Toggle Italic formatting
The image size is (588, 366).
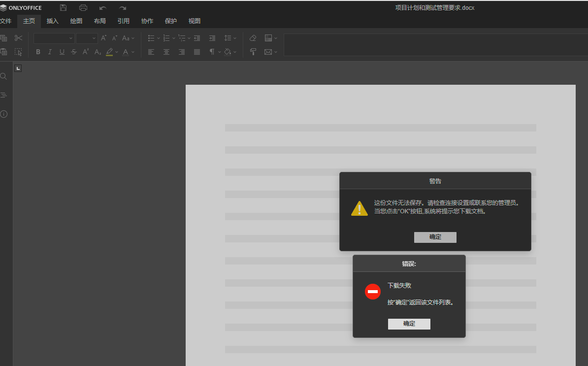50,52
